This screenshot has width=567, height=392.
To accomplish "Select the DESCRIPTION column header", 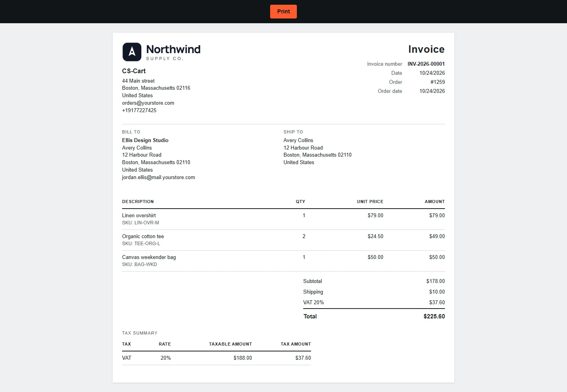I will [138, 202].
